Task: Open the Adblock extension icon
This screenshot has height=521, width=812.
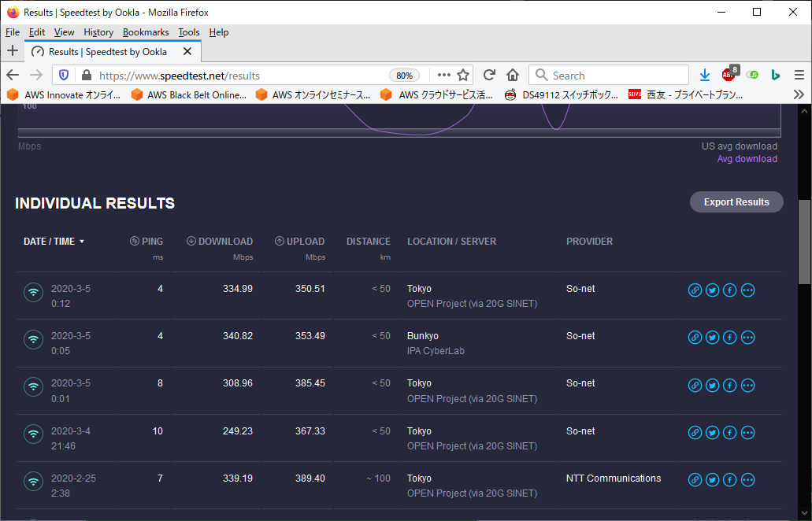Action: (x=729, y=75)
